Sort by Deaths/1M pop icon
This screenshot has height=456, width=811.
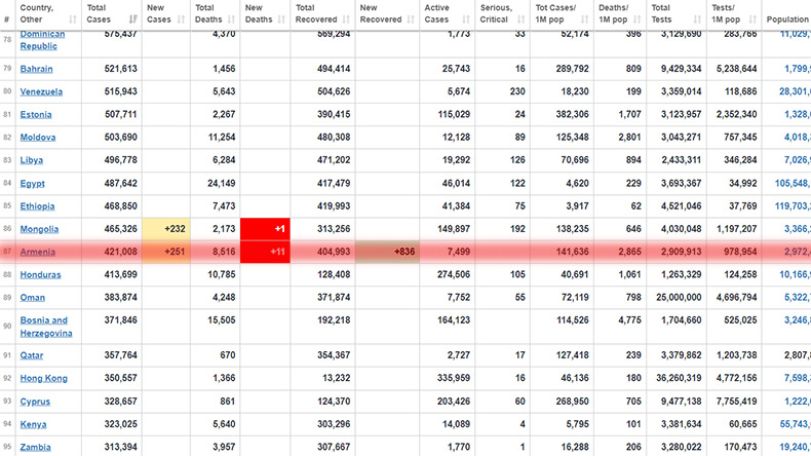click(637, 20)
